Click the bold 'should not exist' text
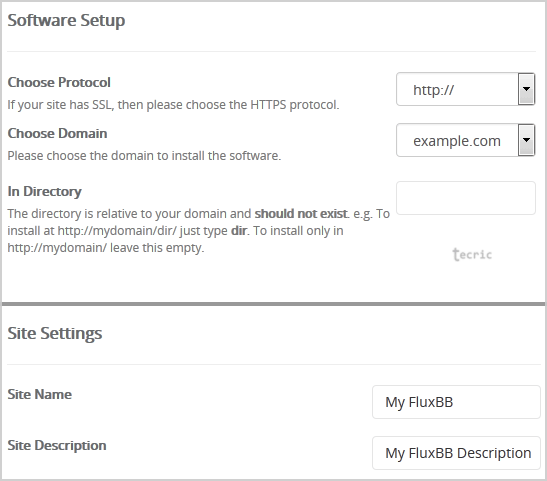 tap(301, 213)
